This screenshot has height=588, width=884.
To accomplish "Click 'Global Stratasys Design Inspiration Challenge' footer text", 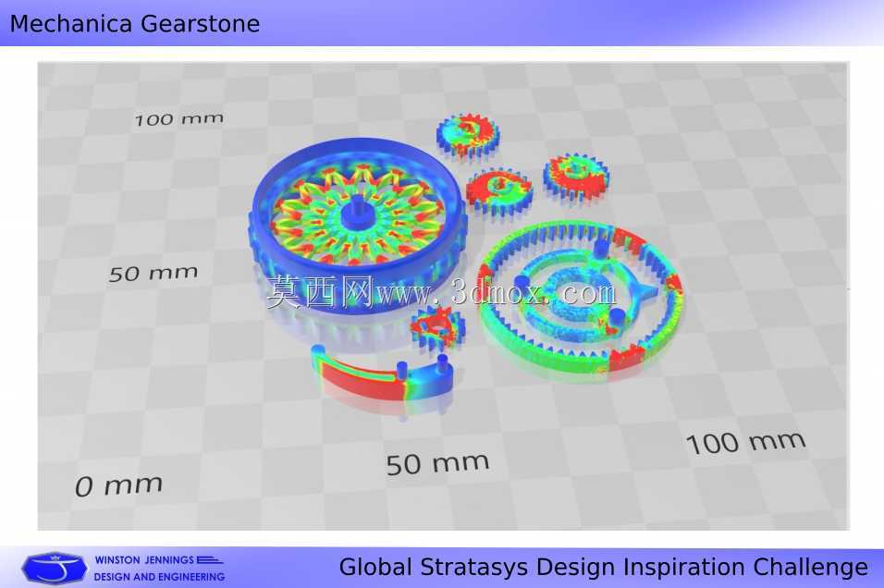I will (603, 567).
